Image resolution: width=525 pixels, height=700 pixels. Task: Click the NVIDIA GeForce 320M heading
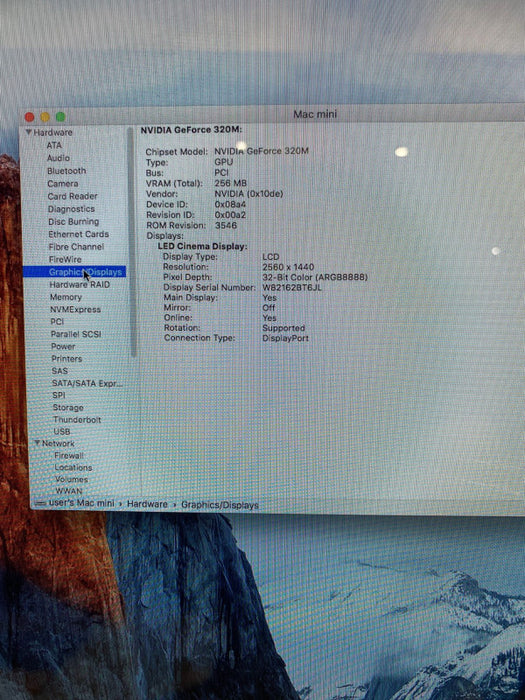[x=191, y=130]
